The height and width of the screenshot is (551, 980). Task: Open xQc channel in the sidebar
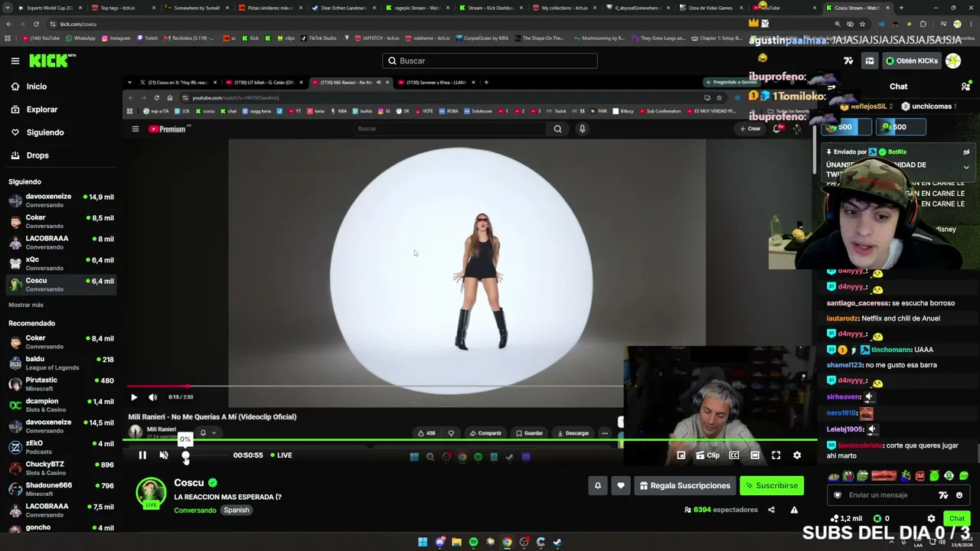(61, 264)
